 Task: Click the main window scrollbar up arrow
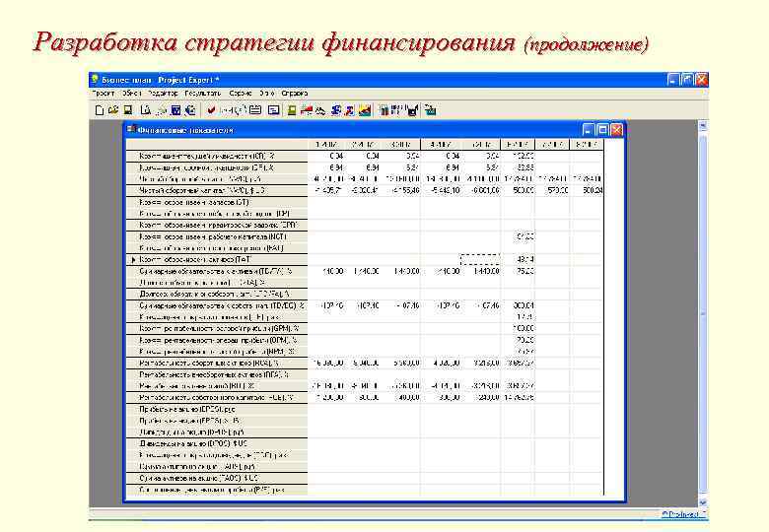tap(703, 126)
